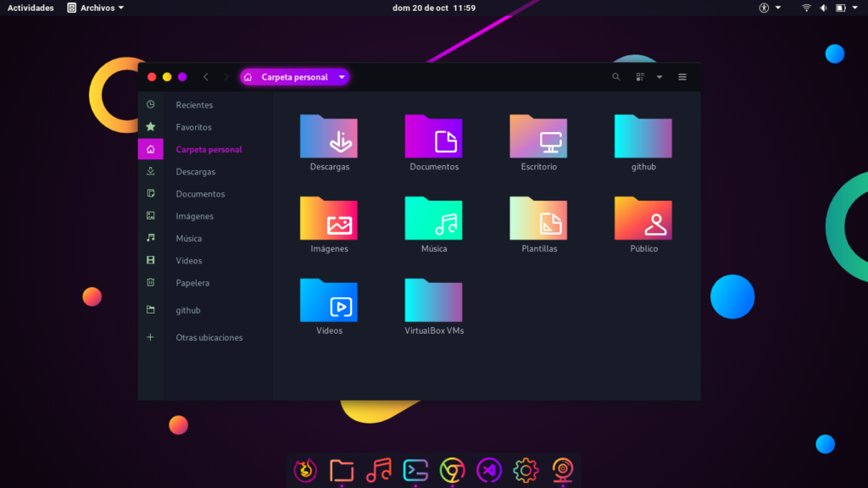Select Imágenes in the sidebar

205,216
